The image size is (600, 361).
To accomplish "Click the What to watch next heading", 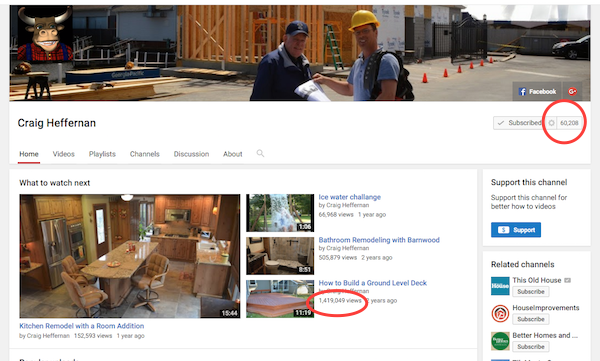I will pyautogui.click(x=55, y=183).
